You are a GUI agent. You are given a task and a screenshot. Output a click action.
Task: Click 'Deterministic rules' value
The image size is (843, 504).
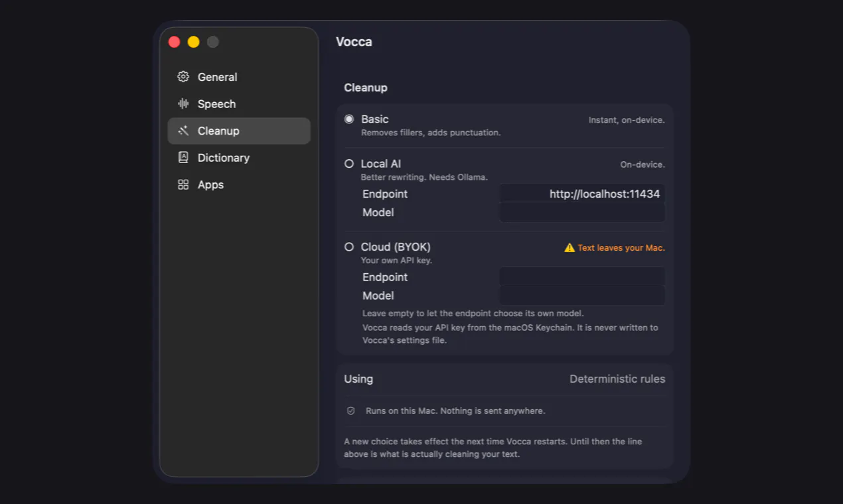617,379
